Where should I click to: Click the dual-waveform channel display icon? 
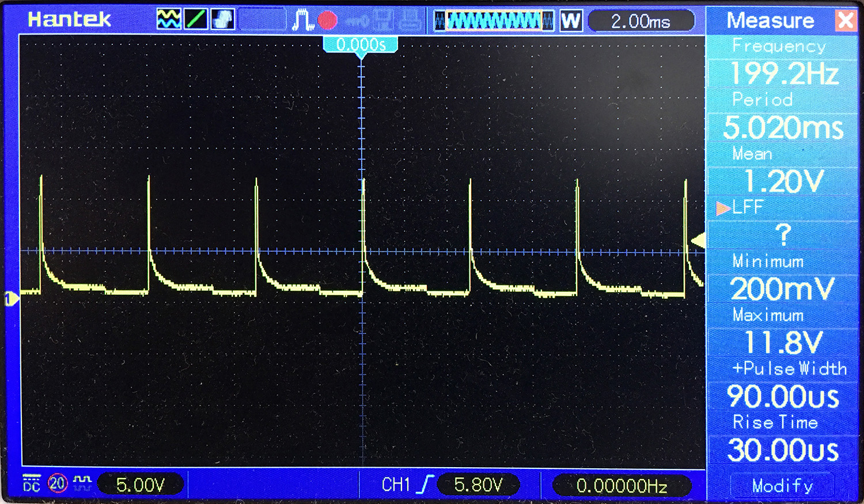pos(169,20)
